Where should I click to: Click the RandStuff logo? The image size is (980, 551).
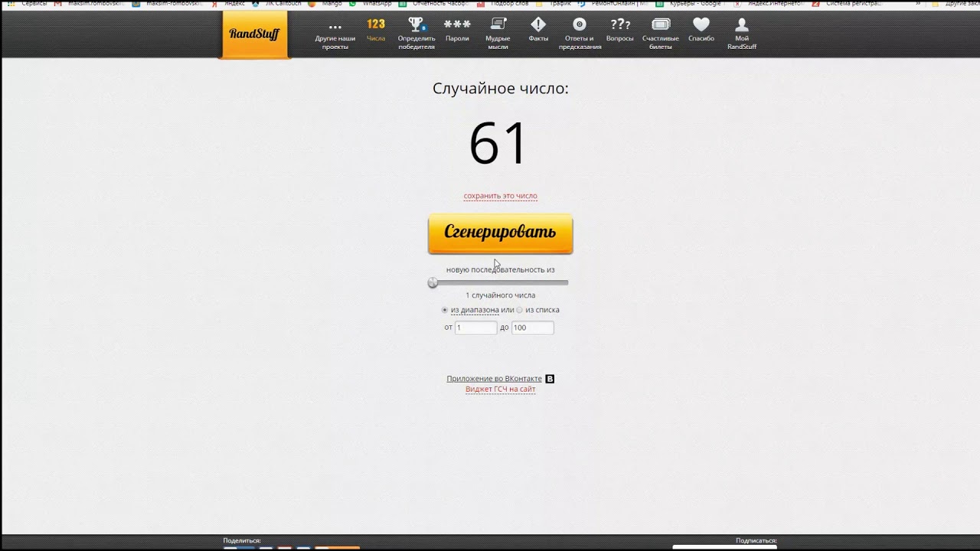pyautogui.click(x=254, y=34)
